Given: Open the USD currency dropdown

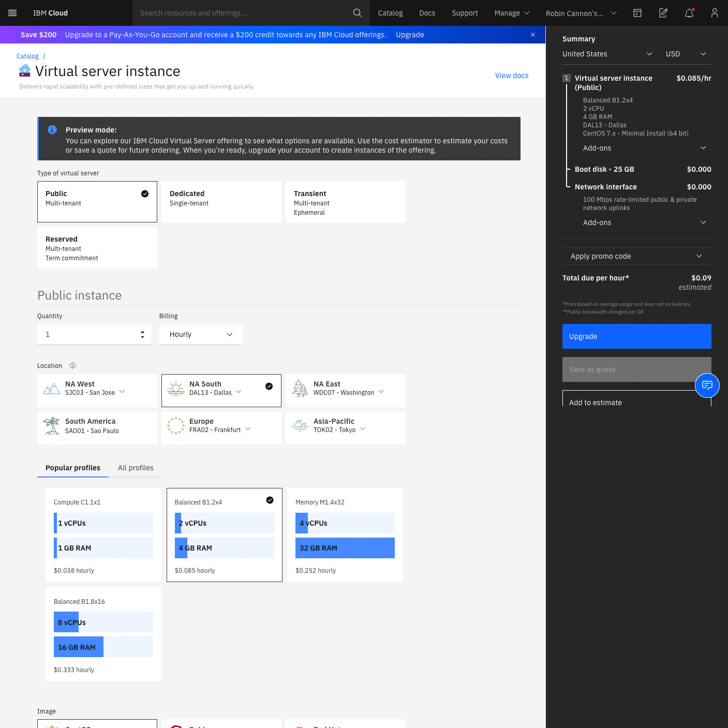Looking at the screenshot, I should (x=687, y=54).
